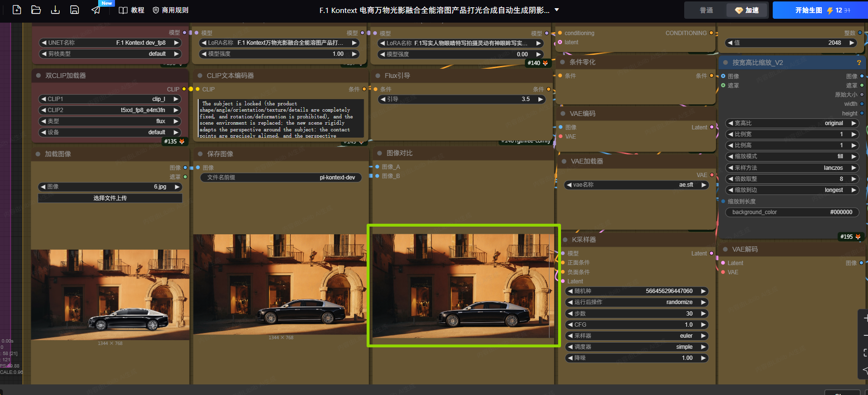Toggle collapse dot on VAE加载器 node
The height and width of the screenshot is (395, 868).
click(564, 162)
